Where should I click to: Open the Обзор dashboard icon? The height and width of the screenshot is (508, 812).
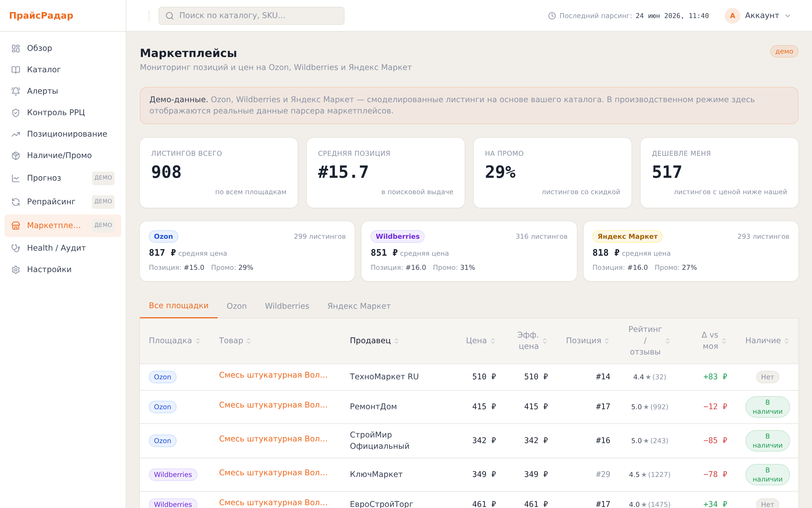click(x=16, y=48)
